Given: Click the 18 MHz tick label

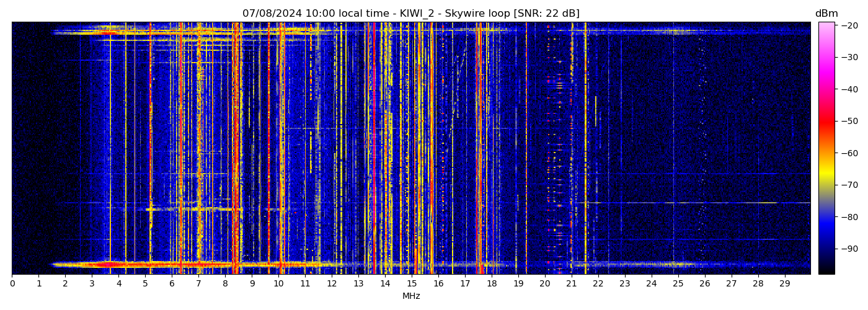Looking at the screenshot, I should coord(492,284).
